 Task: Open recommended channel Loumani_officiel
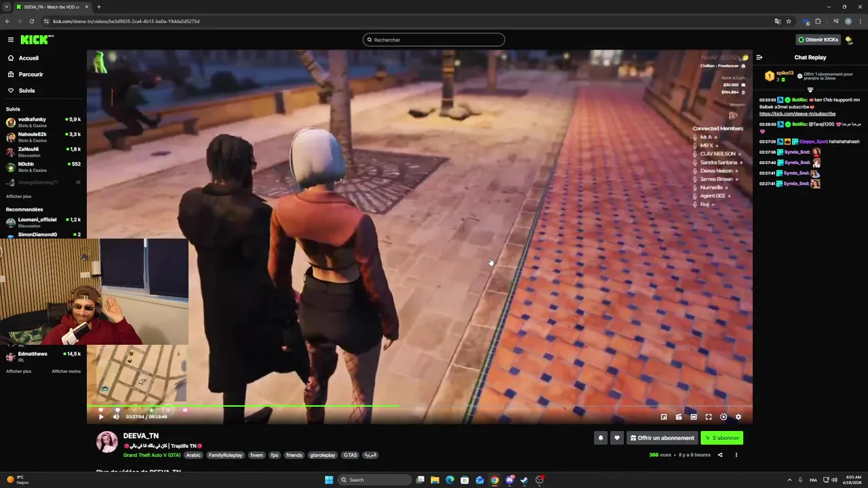point(43,222)
